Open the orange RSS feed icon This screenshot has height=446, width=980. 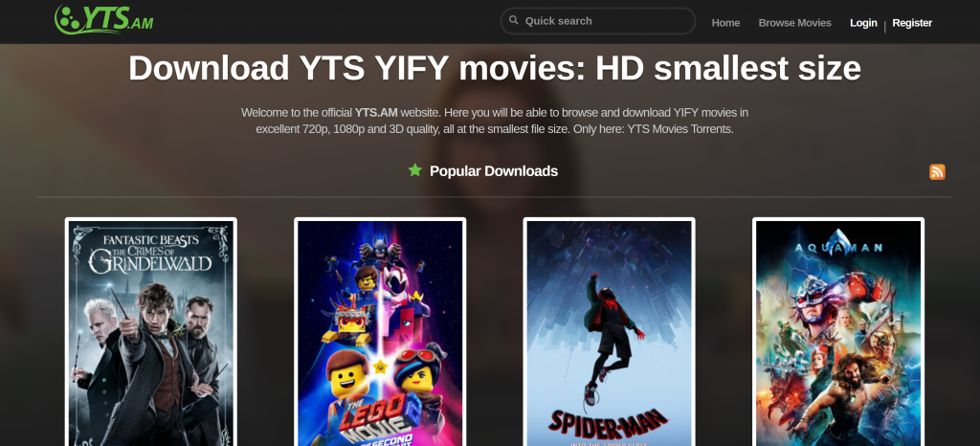[x=937, y=171]
